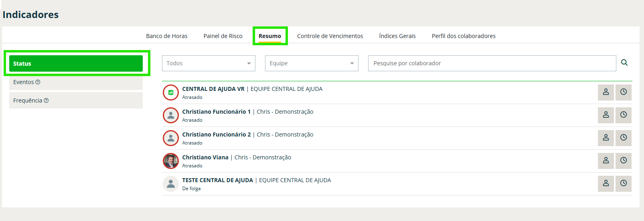Click the Pesquise por colaborador search field
This screenshot has height=221, width=644.
492,63
